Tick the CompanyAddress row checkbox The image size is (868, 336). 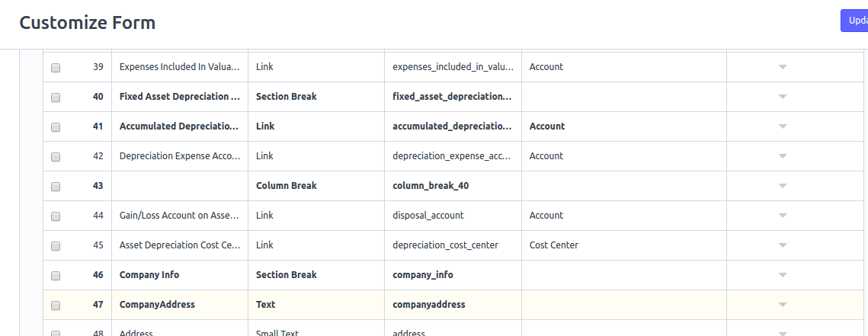coord(56,305)
